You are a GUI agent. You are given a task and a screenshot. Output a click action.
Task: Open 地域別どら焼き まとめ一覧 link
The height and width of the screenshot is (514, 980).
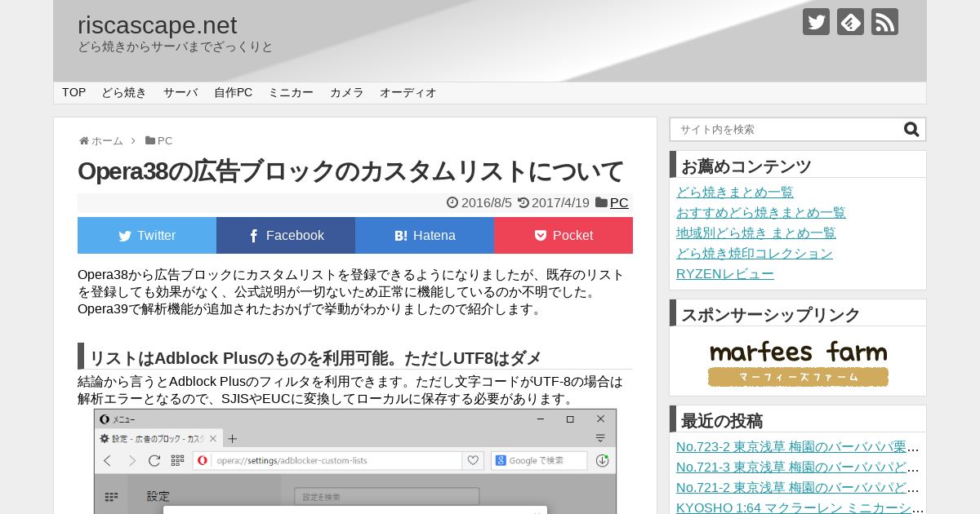click(x=756, y=233)
